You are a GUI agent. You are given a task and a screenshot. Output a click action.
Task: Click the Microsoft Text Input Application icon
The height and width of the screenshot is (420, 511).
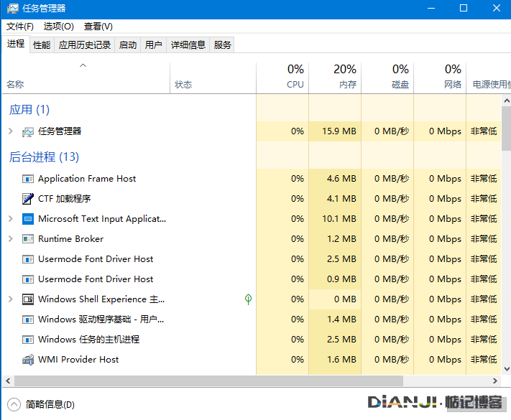(x=28, y=219)
